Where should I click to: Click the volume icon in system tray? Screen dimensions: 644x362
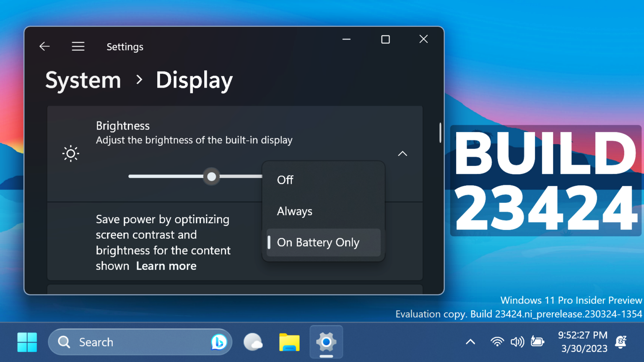click(x=517, y=341)
